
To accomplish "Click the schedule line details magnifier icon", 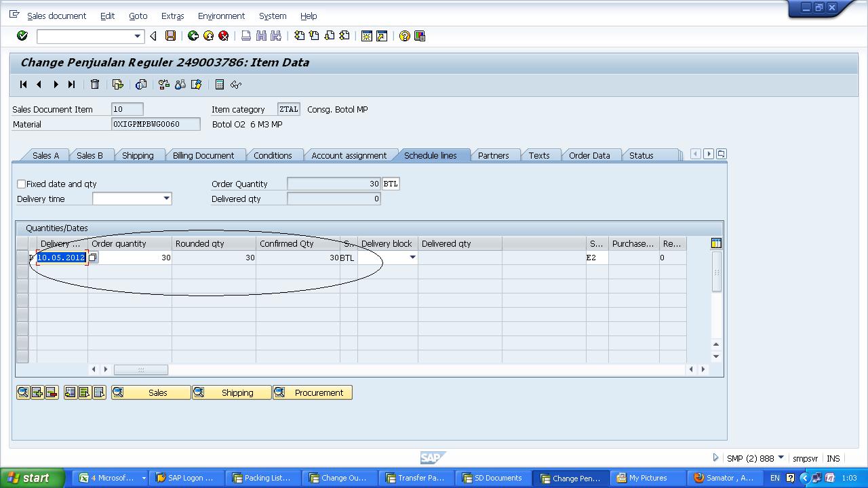I will pyautogui.click(x=23, y=392).
